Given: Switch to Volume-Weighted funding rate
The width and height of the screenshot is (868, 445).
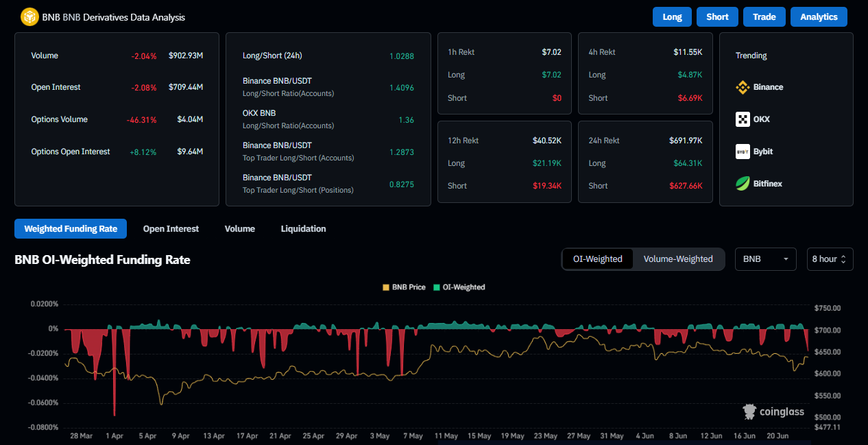Looking at the screenshot, I should click(x=678, y=259).
